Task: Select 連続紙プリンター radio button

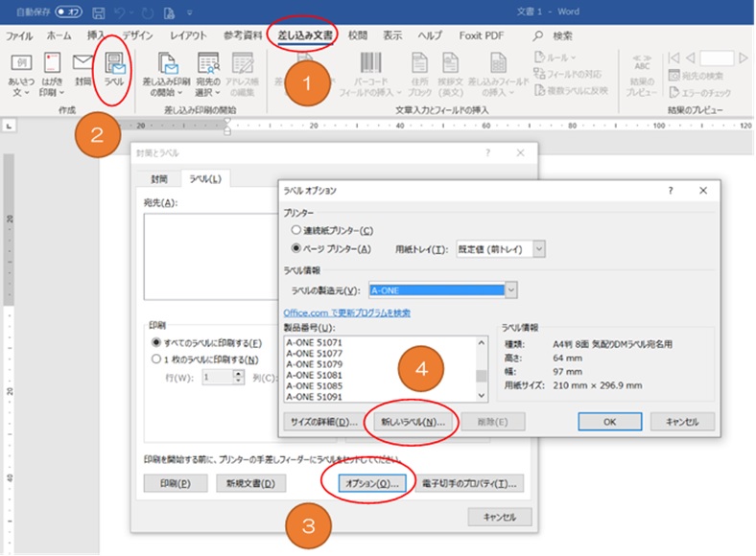Action: (x=295, y=231)
